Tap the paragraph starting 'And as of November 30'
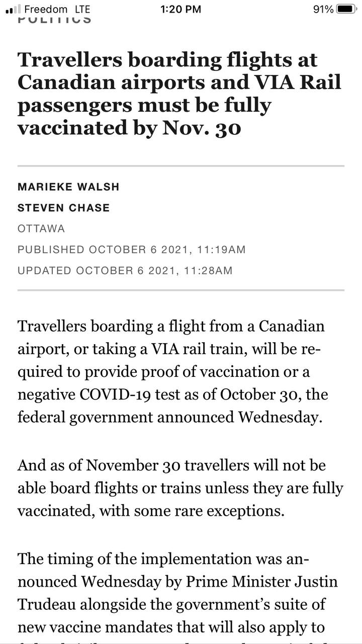 180,488
